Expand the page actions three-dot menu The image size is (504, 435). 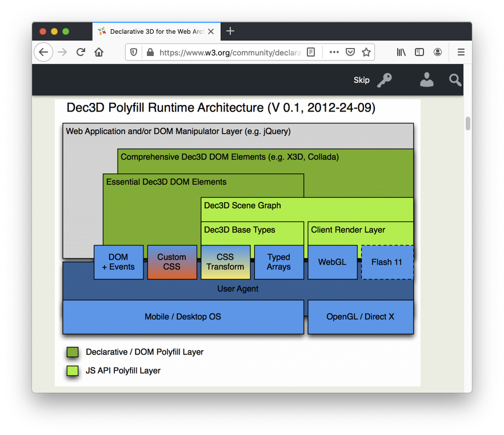pyautogui.click(x=334, y=52)
